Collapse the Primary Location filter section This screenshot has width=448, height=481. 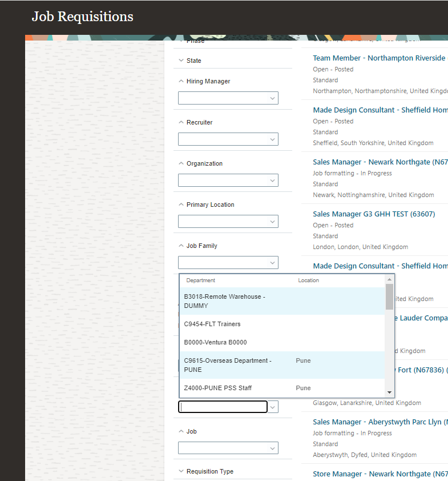181,205
